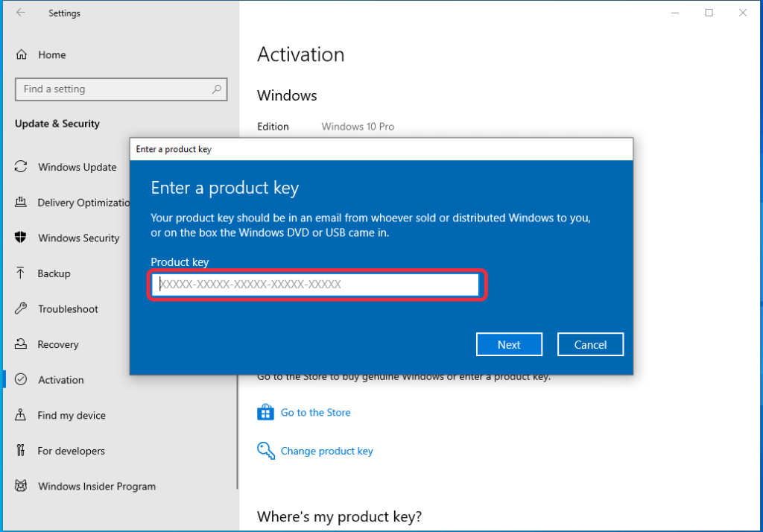Click the Windows Insider Program icon
Image resolution: width=763 pixels, height=532 pixels.
[22, 486]
